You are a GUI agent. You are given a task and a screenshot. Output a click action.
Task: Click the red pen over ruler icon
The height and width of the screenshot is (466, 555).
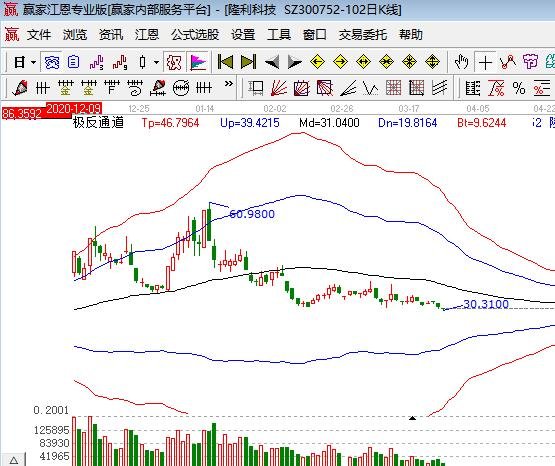[158, 88]
